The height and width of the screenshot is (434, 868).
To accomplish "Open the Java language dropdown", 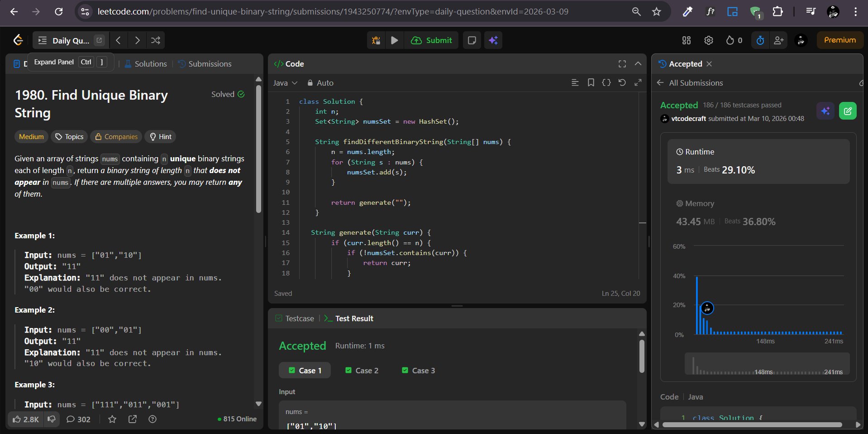I will pos(285,83).
